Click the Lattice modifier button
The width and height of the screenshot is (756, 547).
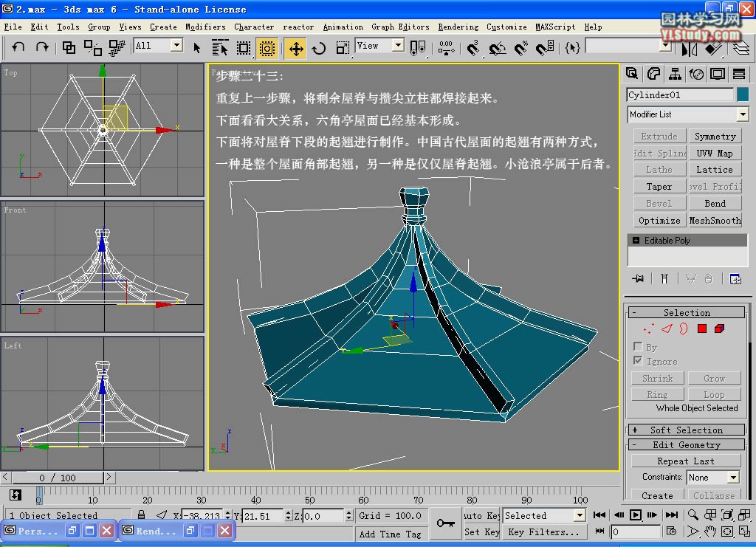(715, 170)
